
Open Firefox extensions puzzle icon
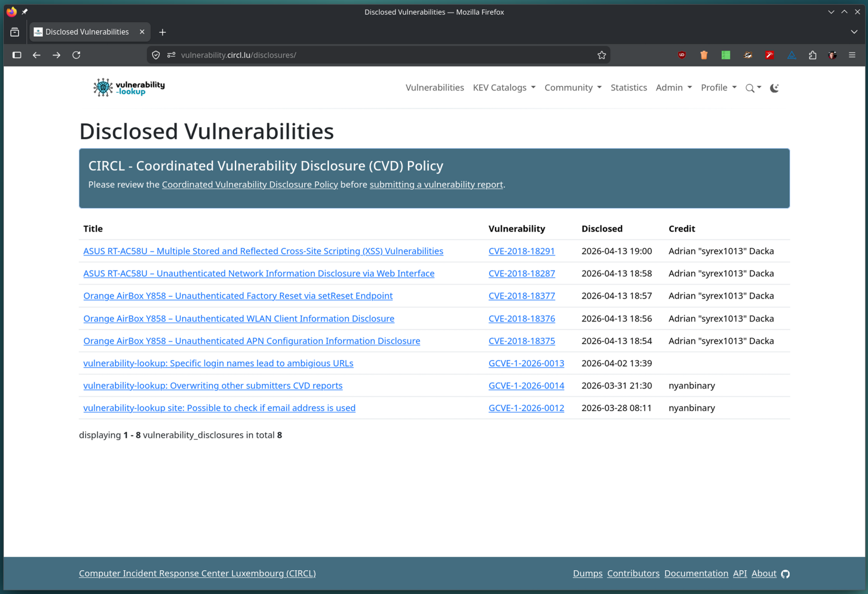point(812,55)
